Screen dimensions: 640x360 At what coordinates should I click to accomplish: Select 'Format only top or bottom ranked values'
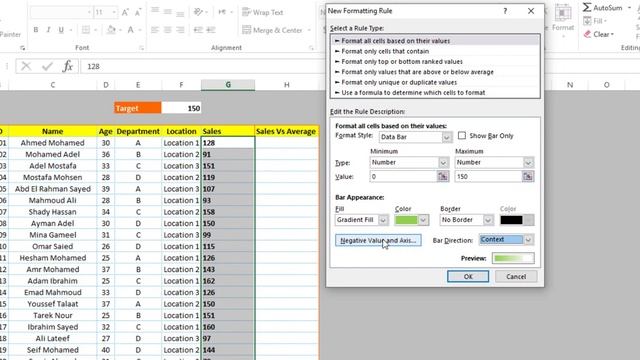(x=435, y=62)
